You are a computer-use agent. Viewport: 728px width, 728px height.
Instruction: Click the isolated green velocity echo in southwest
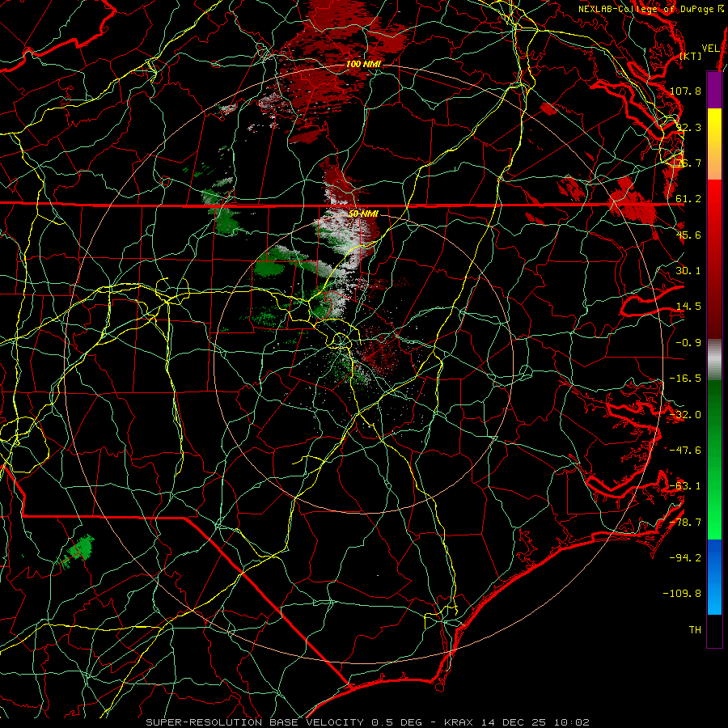click(x=78, y=550)
